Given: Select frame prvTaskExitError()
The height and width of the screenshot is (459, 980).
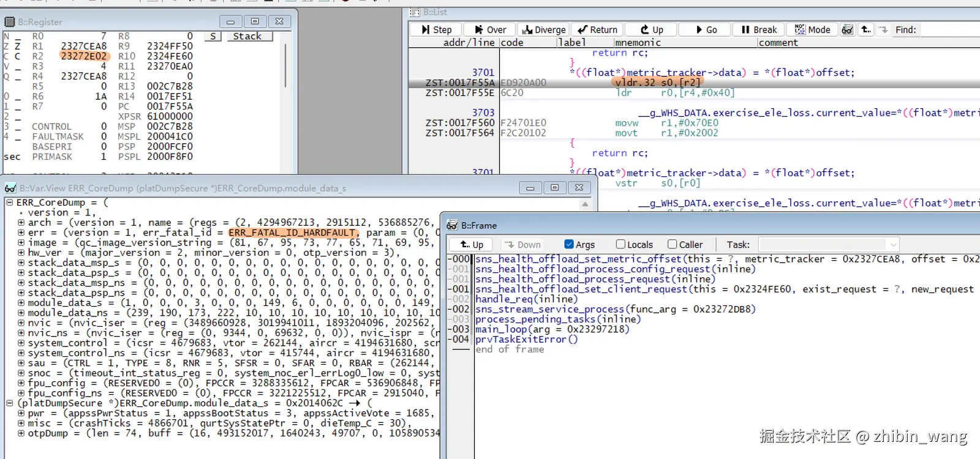Looking at the screenshot, I should coord(527,339).
